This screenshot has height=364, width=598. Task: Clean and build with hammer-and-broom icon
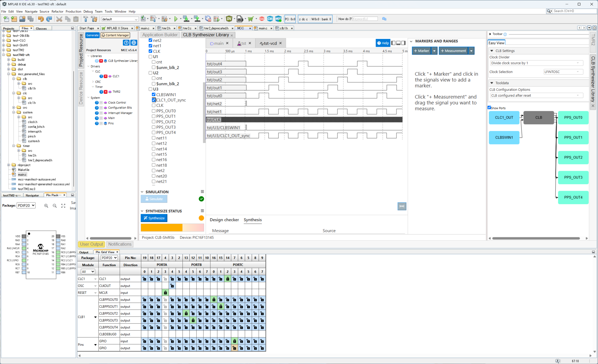pos(94,19)
